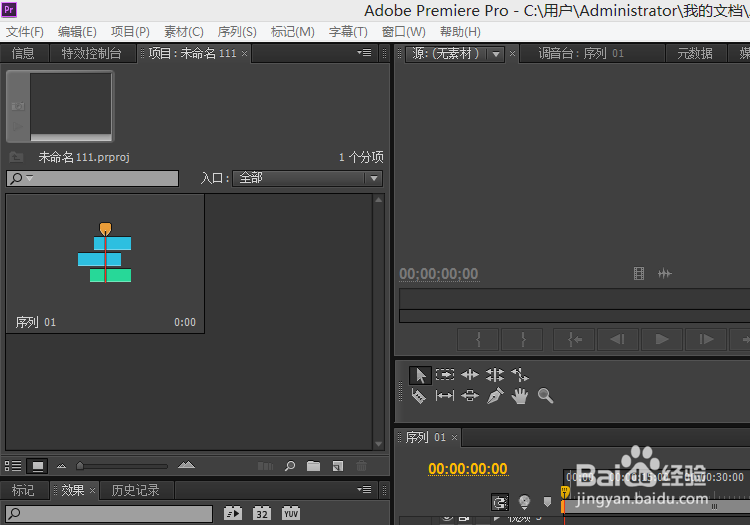Image resolution: width=750 pixels, height=525 pixels.
Task: Open the 序列(S) menu
Action: (x=237, y=32)
